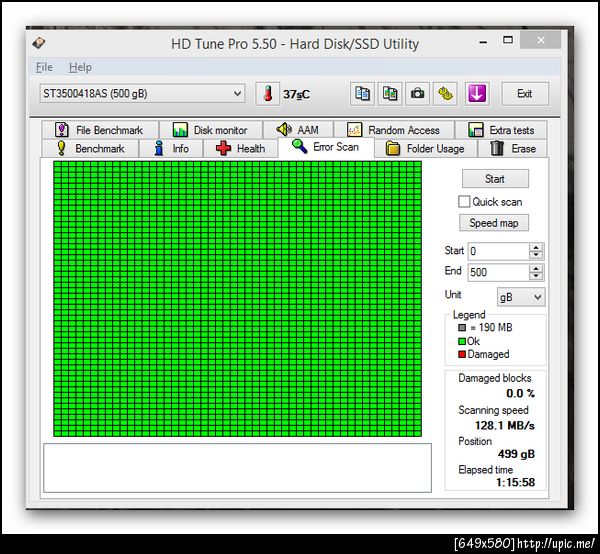Switch to the Benchmark tab

pos(90,148)
